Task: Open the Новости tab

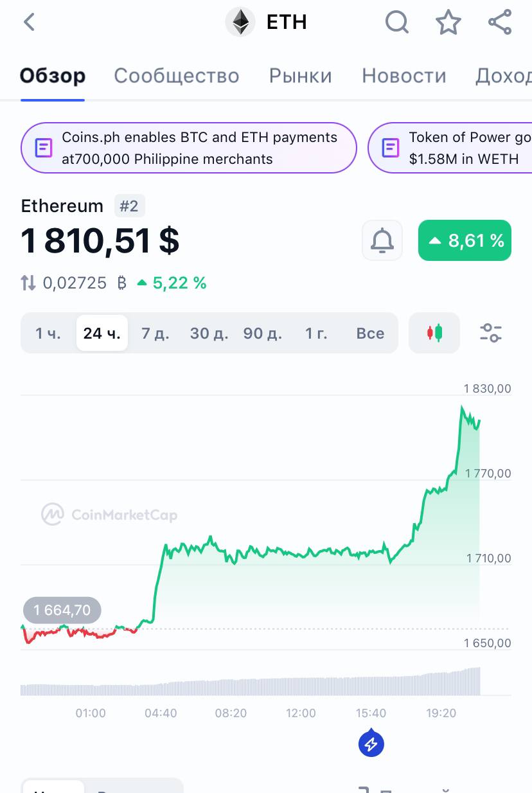Action: 404,76
